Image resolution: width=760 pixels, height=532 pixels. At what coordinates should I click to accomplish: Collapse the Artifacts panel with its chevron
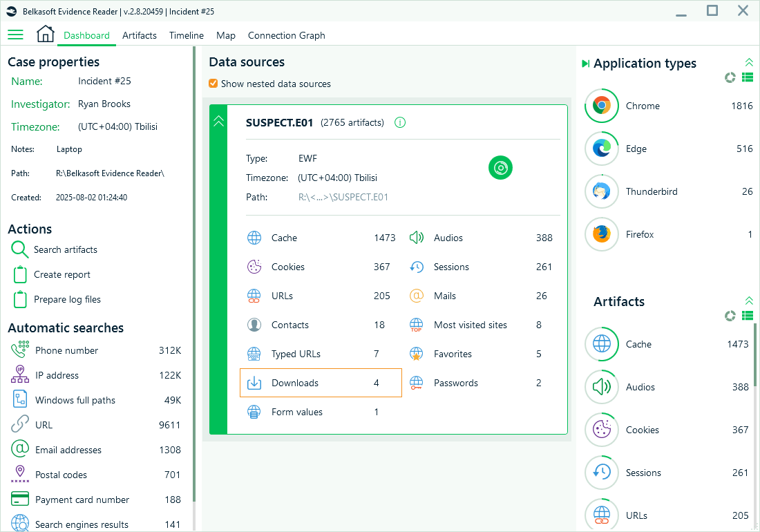coord(749,300)
